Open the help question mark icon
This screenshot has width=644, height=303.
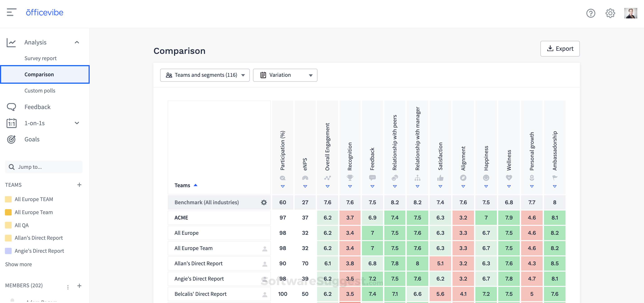[x=590, y=13]
